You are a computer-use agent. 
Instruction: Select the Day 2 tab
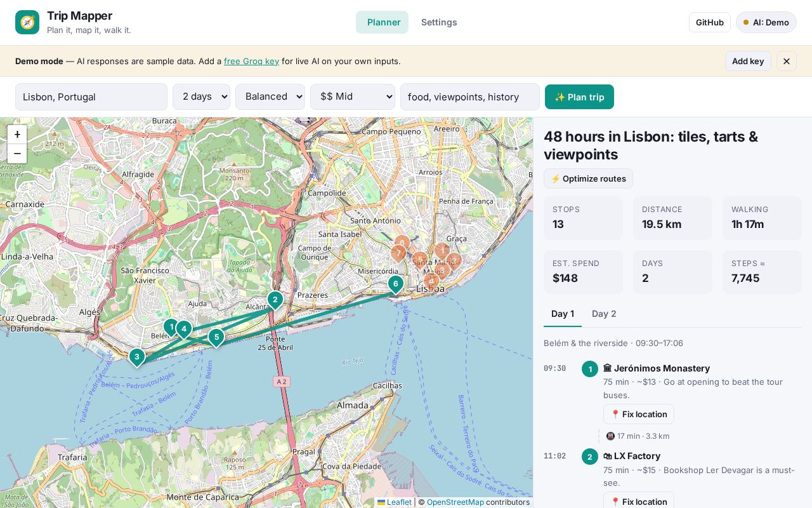pos(604,314)
